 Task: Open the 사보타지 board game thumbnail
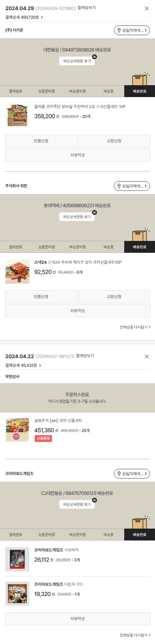[x=17, y=559]
